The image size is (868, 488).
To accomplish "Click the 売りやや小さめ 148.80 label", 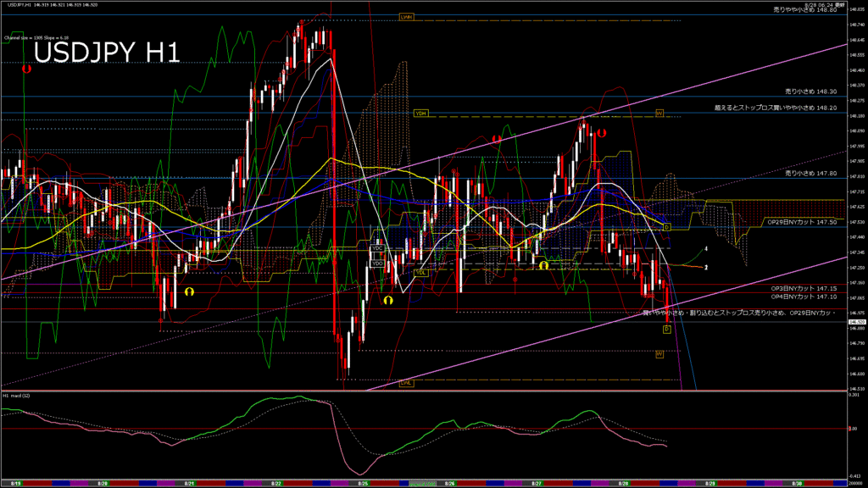I will pos(805,10).
